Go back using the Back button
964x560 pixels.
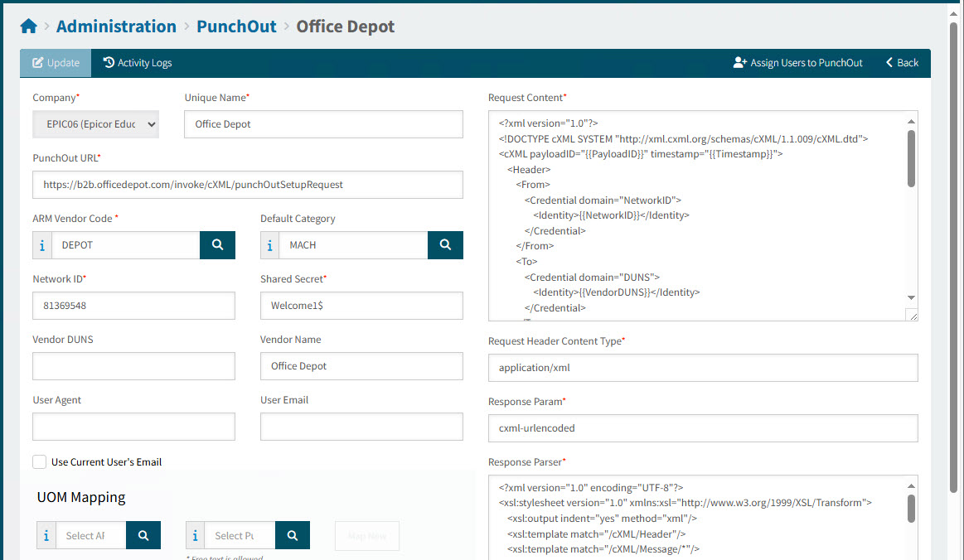pyautogui.click(x=902, y=63)
